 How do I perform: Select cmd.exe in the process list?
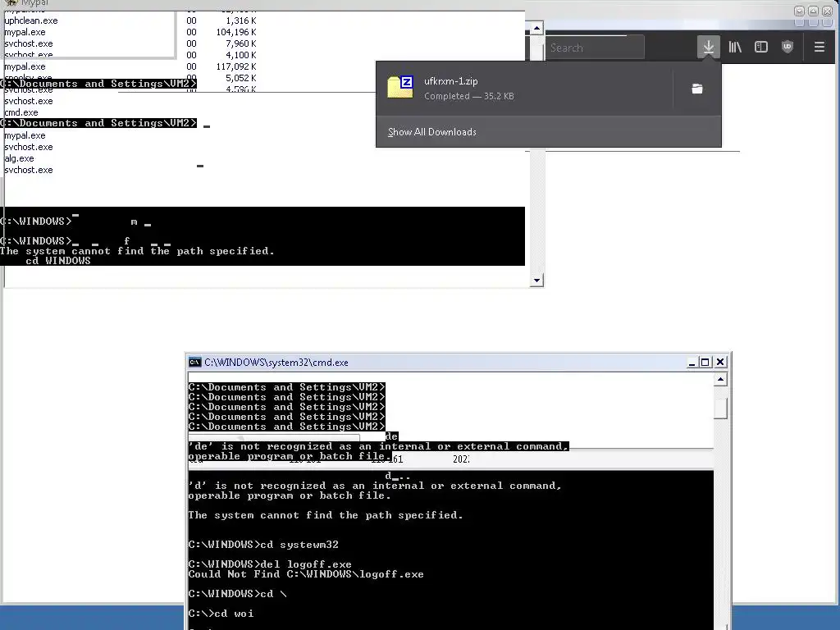coord(21,112)
